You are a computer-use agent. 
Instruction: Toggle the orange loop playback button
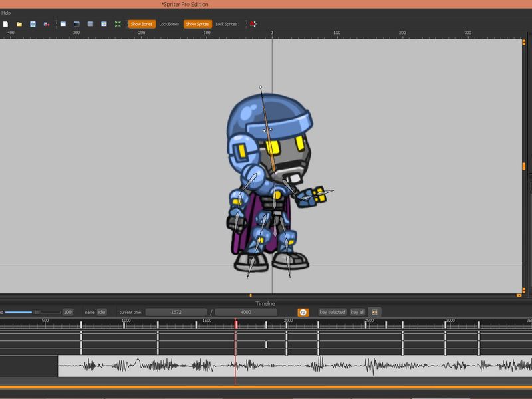[303, 312]
